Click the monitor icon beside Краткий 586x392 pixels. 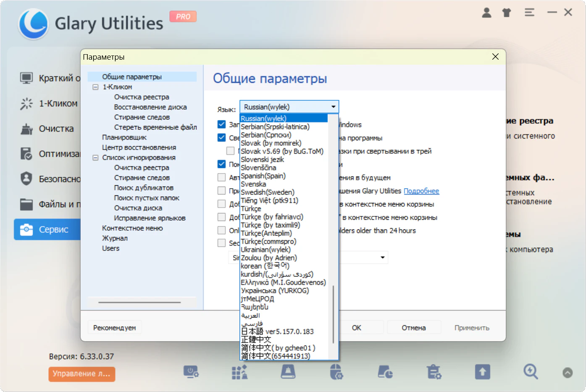pyautogui.click(x=26, y=78)
